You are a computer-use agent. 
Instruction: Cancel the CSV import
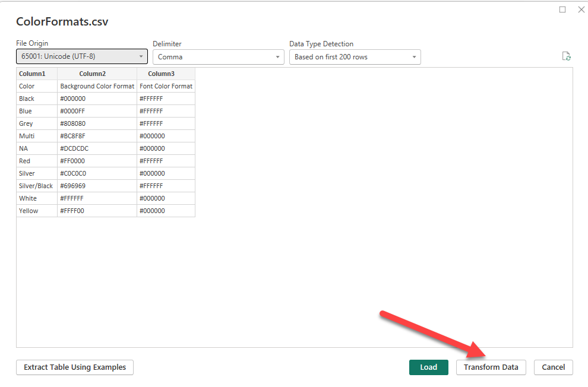click(x=553, y=367)
